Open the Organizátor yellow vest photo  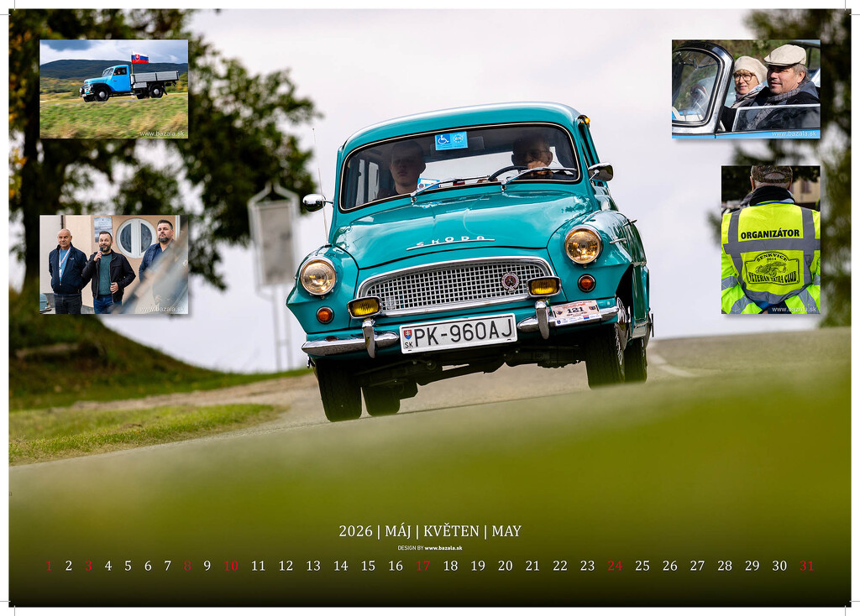(x=770, y=239)
